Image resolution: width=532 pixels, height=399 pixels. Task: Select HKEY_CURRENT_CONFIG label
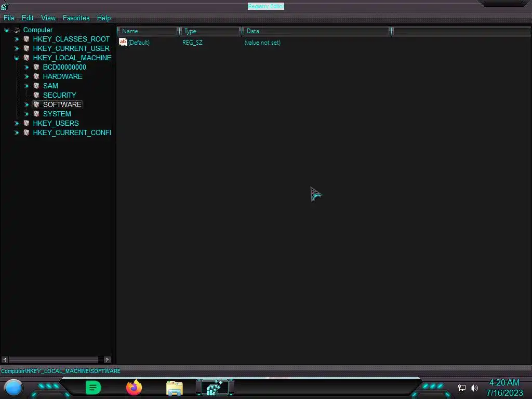[72, 132]
